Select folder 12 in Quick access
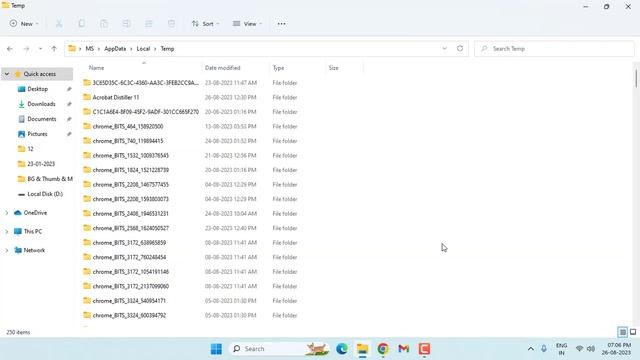The height and width of the screenshot is (360, 640). point(30,149)
